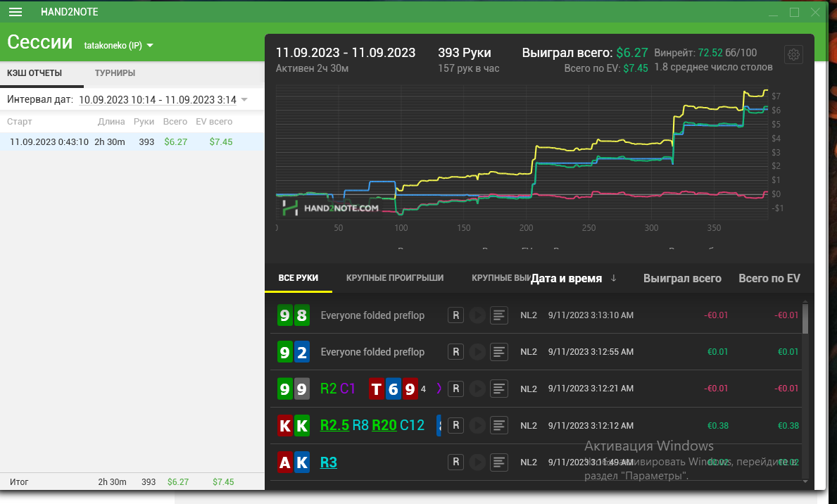Click the R button in the 9 8 hand row
The height and width of the screenshot is (504, 837).
click(456, 315)
